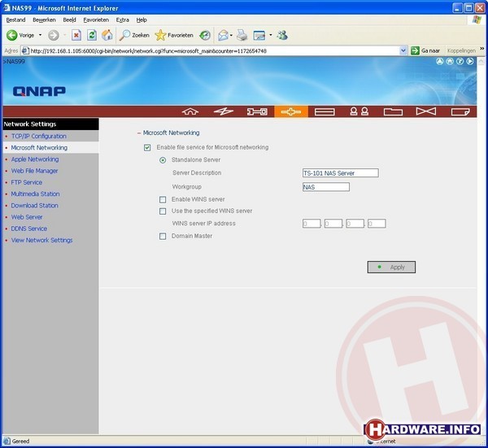
Task: Click the browser Stop icon
Action: coord(76,35)
